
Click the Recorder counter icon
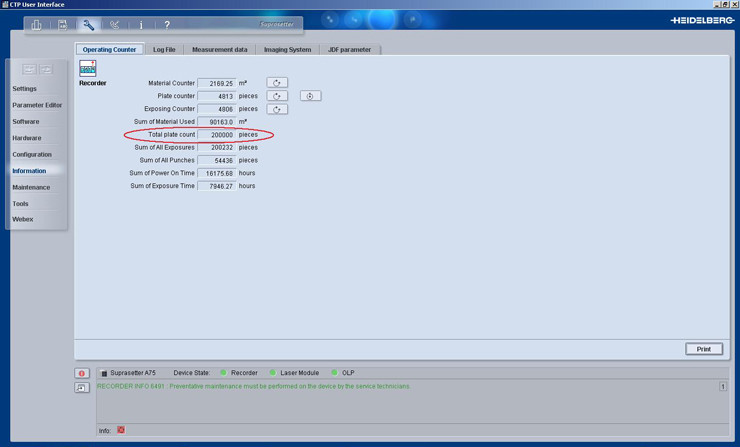tap(88, 68)
